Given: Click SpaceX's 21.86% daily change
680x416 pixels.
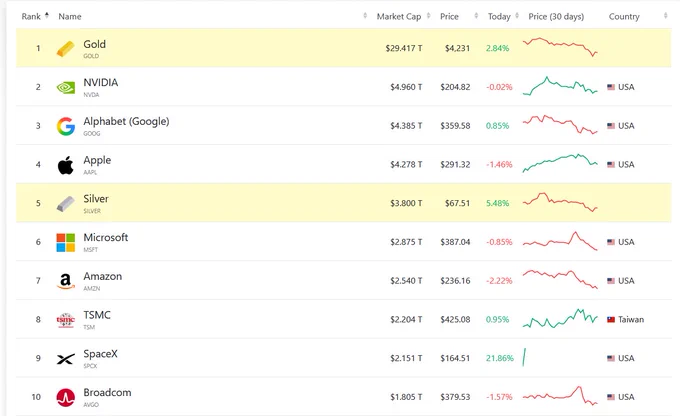Looking at the screenshot, I should click(500, 358).
